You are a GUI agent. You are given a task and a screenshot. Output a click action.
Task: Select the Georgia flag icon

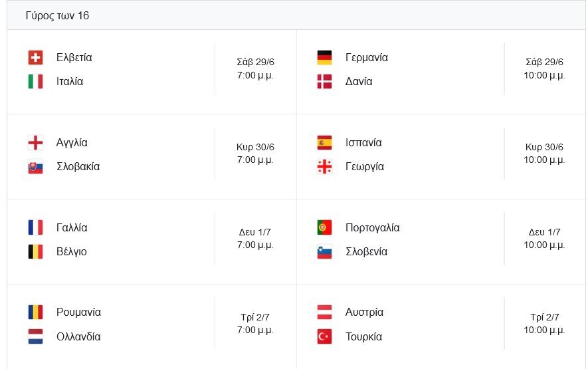(324, 167)
